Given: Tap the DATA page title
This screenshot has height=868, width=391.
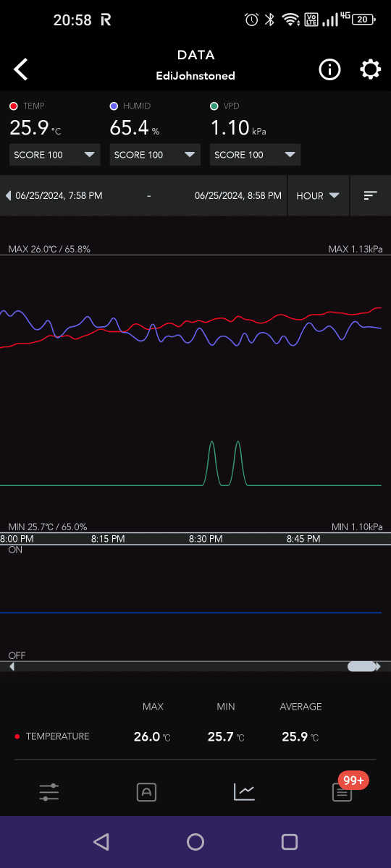Looking at the screenshot, I should (x=195, y=55).
